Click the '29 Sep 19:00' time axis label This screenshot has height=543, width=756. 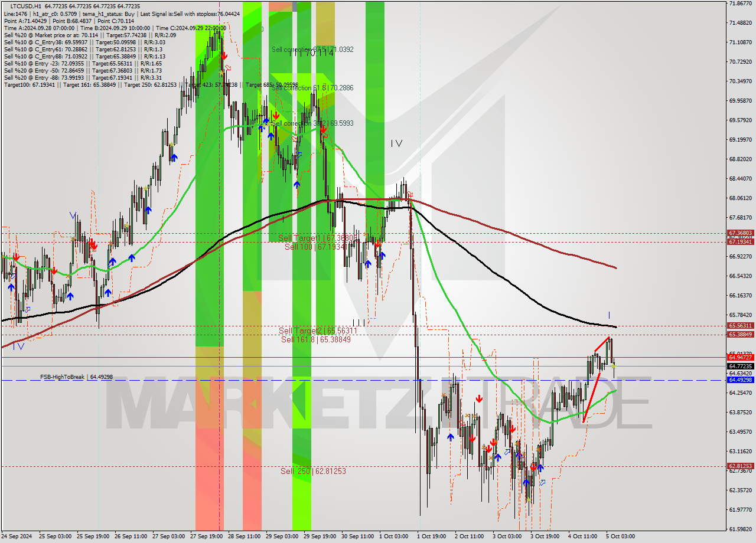point(319,537)
